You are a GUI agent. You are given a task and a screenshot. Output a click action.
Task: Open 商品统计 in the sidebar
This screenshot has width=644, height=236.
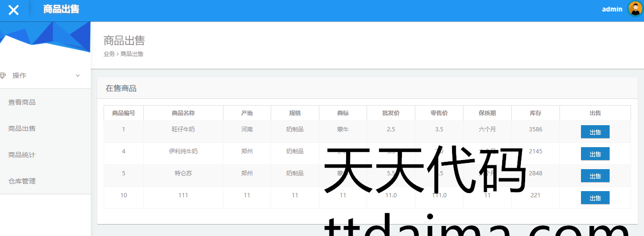pyautogui.click(x=22, y=155)
